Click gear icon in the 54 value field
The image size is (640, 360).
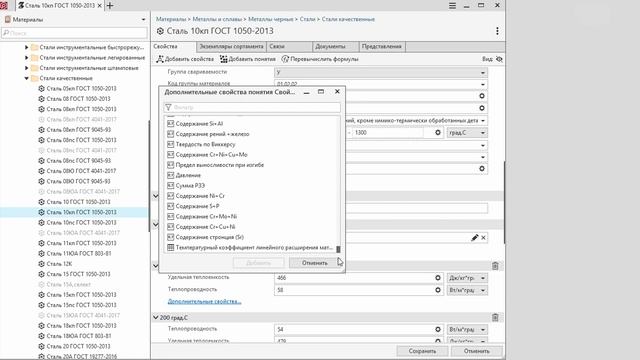pyautogui.click(x=438, y=329)
